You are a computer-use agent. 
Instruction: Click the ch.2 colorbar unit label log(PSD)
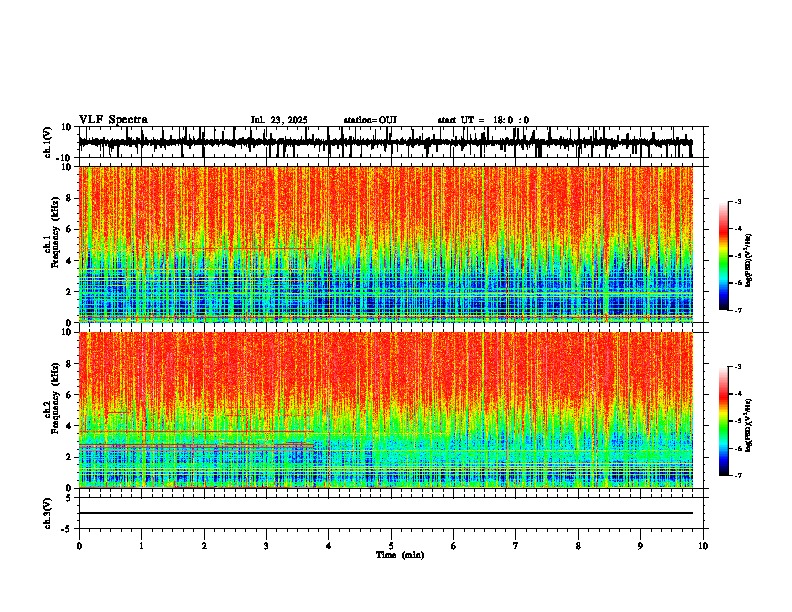[749, 425]
